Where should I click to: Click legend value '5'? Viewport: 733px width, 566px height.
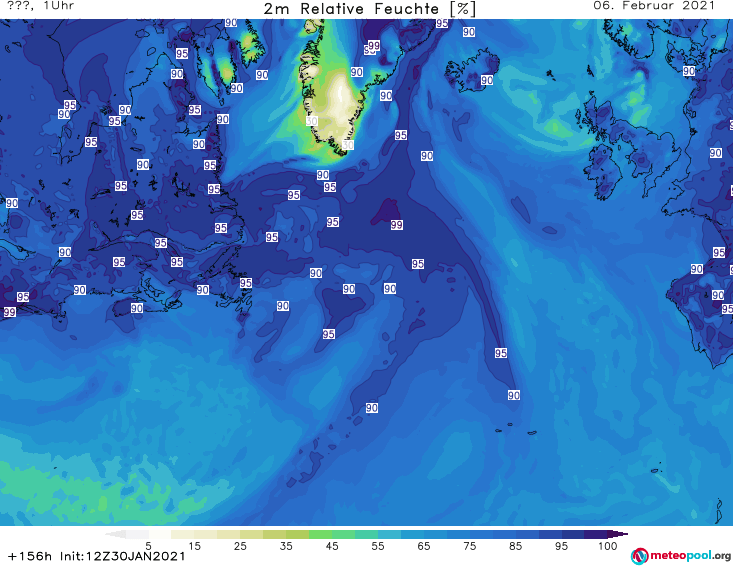[148, 546]
